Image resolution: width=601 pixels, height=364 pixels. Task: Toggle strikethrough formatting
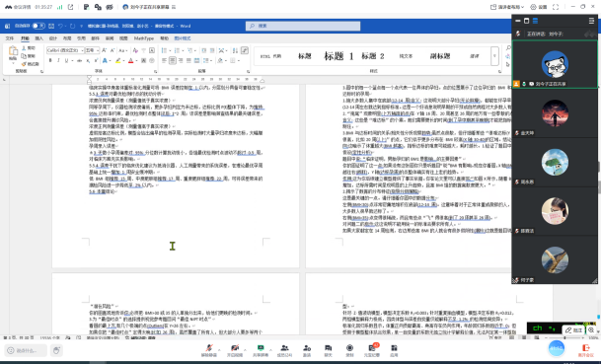pyautogui.click(x=79, y=60)
